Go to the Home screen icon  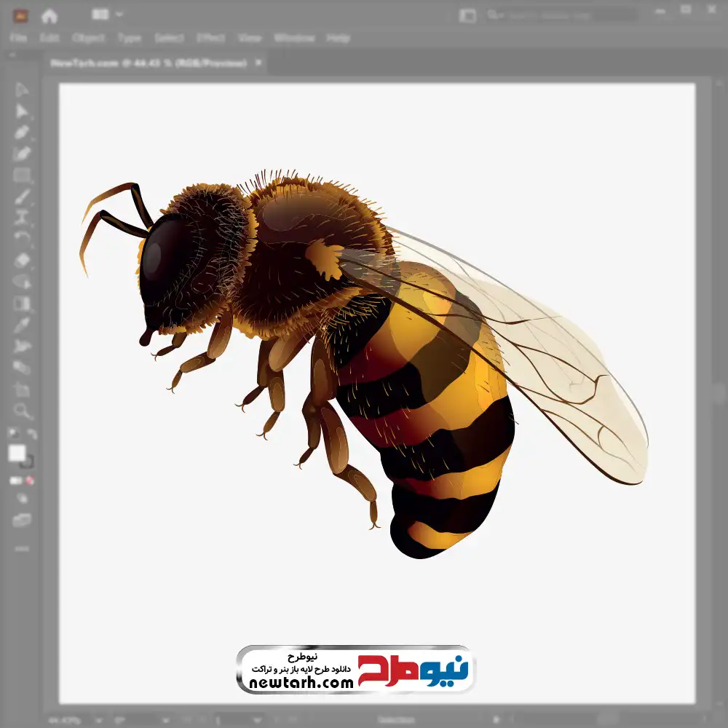pyautogui.click(x=49, y=15)
